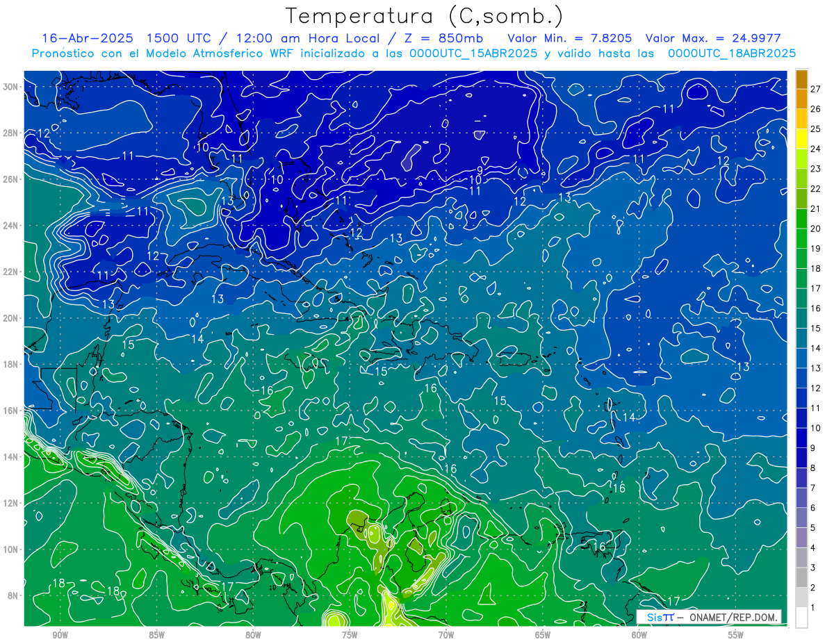Select the 1 label on the color scale
834x644 pixels.
(x=812, y=608)
